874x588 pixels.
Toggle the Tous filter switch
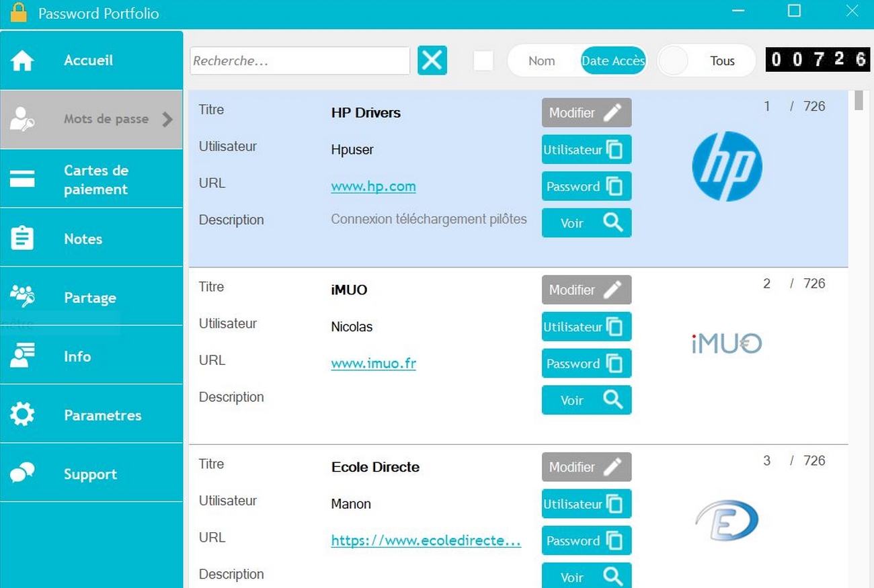click(674, 61)
